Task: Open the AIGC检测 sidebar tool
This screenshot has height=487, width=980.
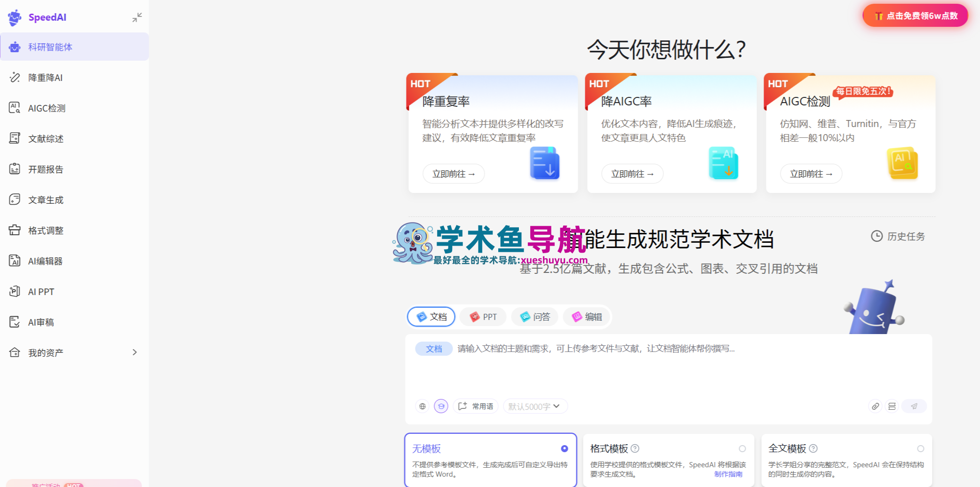Action: [46, 108]
